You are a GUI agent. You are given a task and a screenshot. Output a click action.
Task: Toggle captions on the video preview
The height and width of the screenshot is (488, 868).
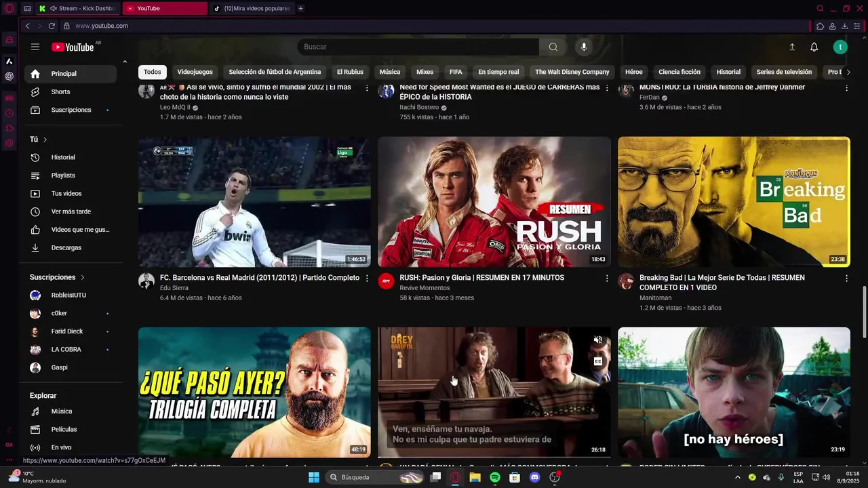(x=598, y=361)
